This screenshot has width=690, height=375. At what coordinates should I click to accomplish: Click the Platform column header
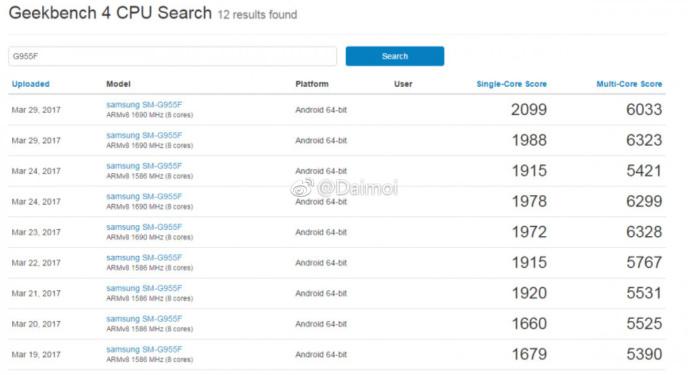[x=312, y=84]
